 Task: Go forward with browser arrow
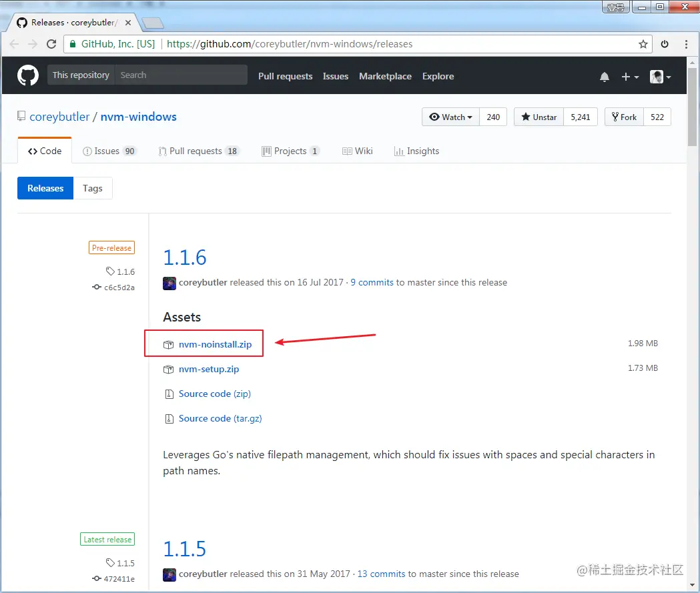pos(33,44)
